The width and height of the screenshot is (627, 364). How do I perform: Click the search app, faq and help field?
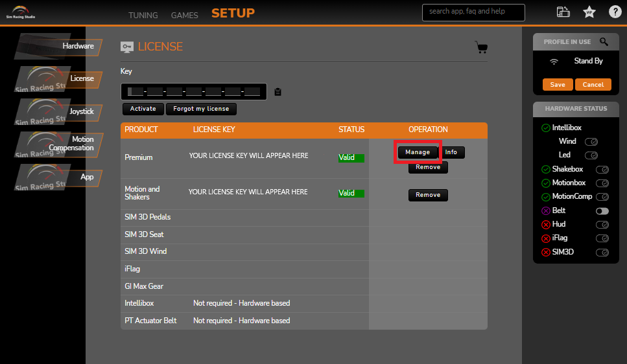point(473,12)
